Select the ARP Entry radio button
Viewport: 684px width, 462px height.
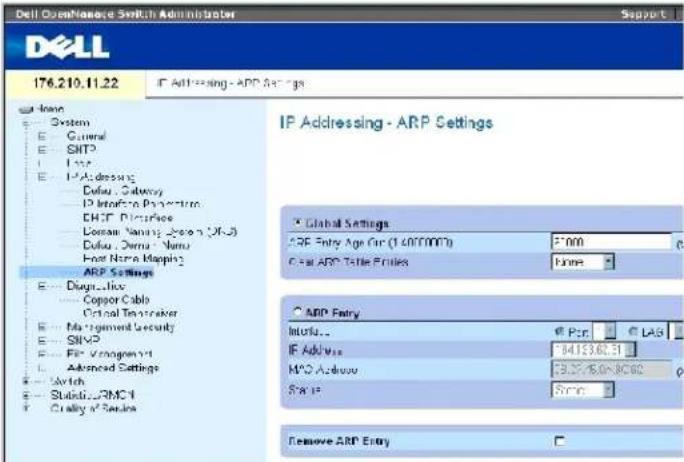(x=297, y=312)
